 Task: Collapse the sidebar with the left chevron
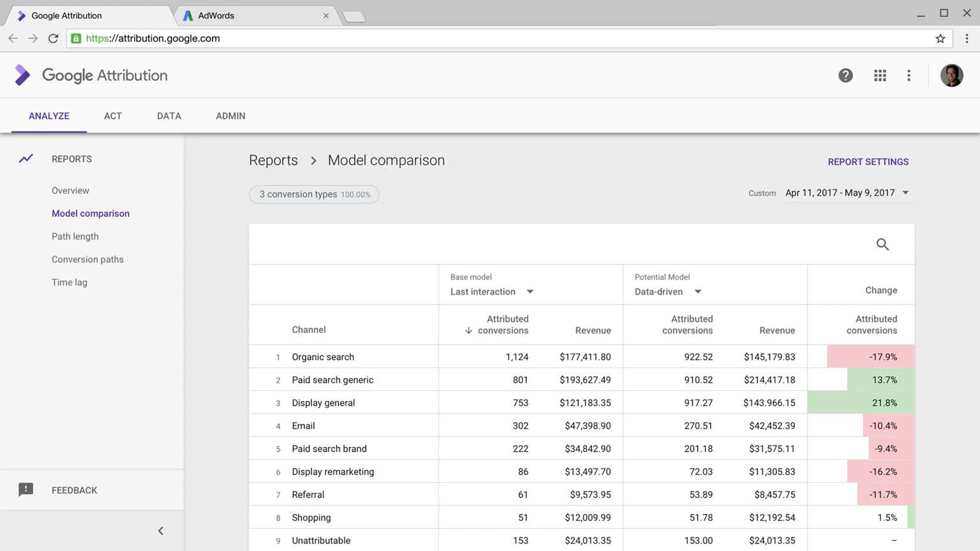(x=161, y=531)
